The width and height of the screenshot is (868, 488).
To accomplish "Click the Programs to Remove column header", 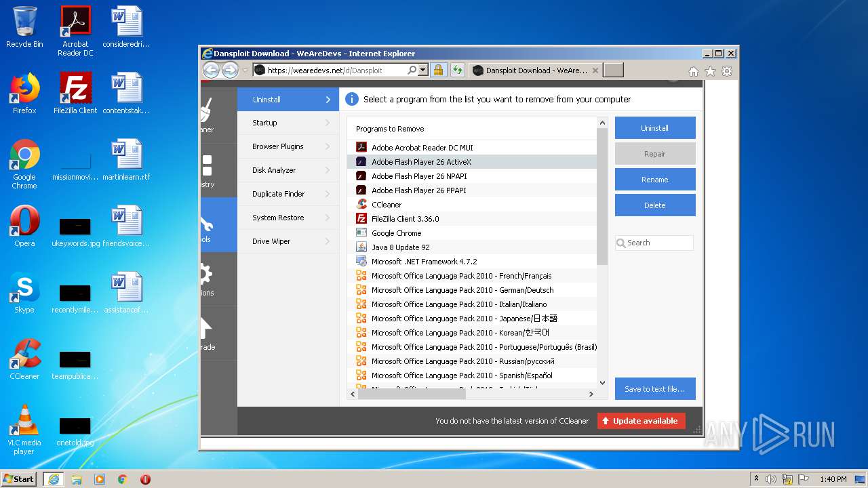I will click(472, 129).
